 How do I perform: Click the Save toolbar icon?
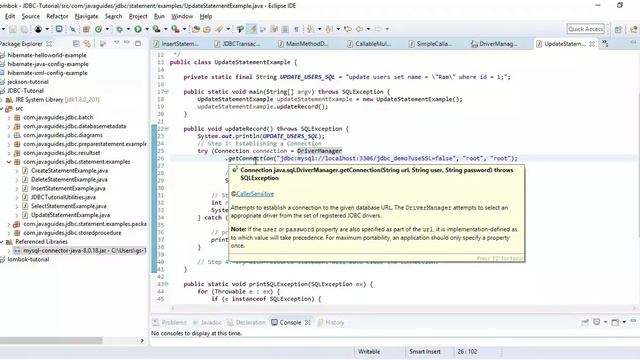coord(13,29)
